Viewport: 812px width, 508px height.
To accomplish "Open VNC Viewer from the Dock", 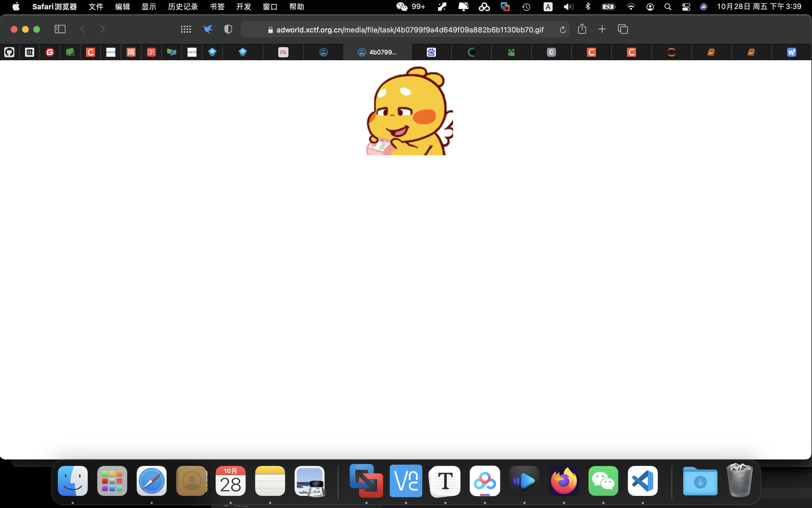I will point(406,481).
